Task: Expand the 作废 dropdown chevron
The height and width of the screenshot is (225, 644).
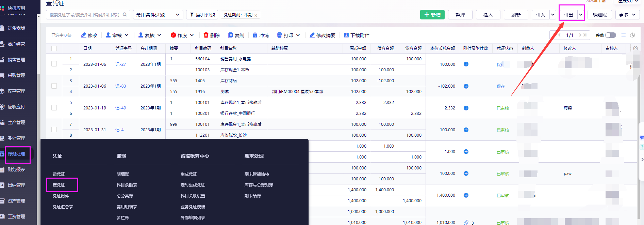Action: coord(192,35)
